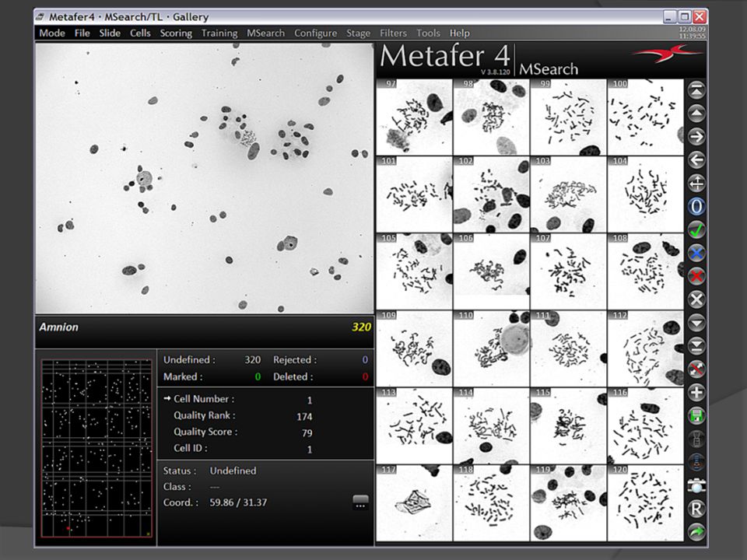This screenshot has height=560, width=747.
Task: Open the MSearch menu
Action: pos(265,33)
